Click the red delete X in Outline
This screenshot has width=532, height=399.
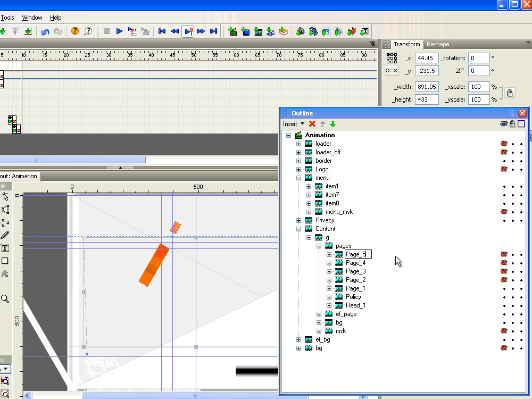pyautogui.click(x=312, y=124)
